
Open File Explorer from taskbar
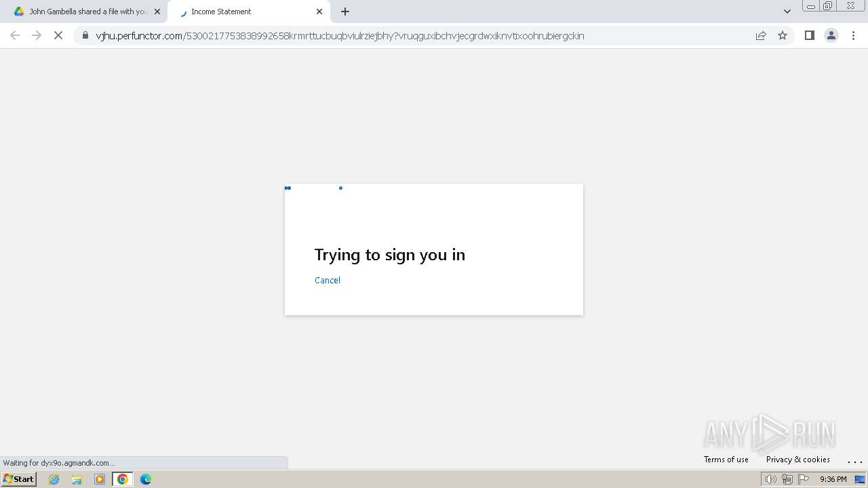(x=77, y=479)
